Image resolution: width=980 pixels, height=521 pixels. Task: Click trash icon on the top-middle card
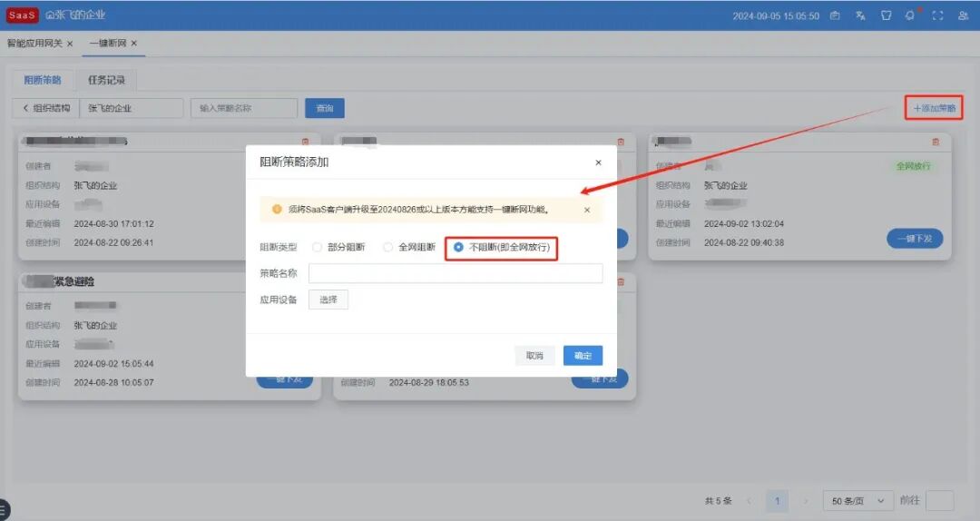[x=620, y=142]
